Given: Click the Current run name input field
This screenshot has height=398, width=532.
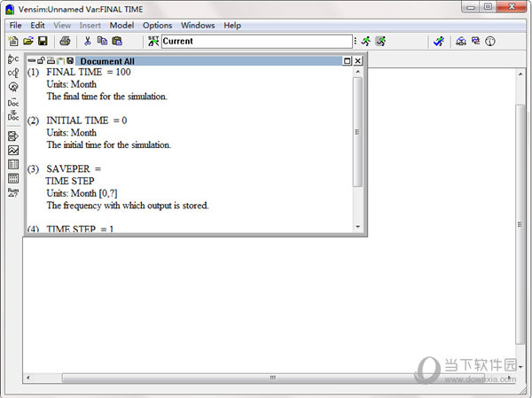Looking at the screenshot, I should tap(256, 42).
